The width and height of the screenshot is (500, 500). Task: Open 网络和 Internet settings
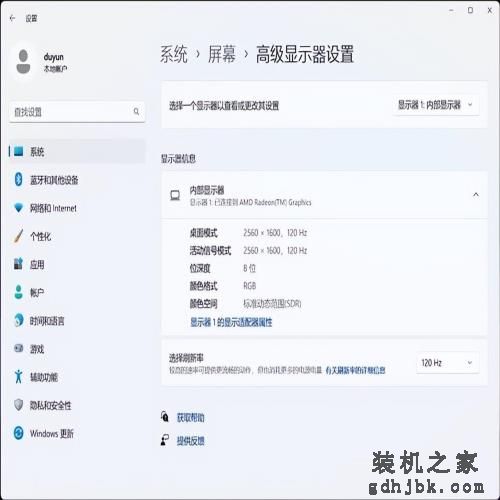[x=77, y=208]
